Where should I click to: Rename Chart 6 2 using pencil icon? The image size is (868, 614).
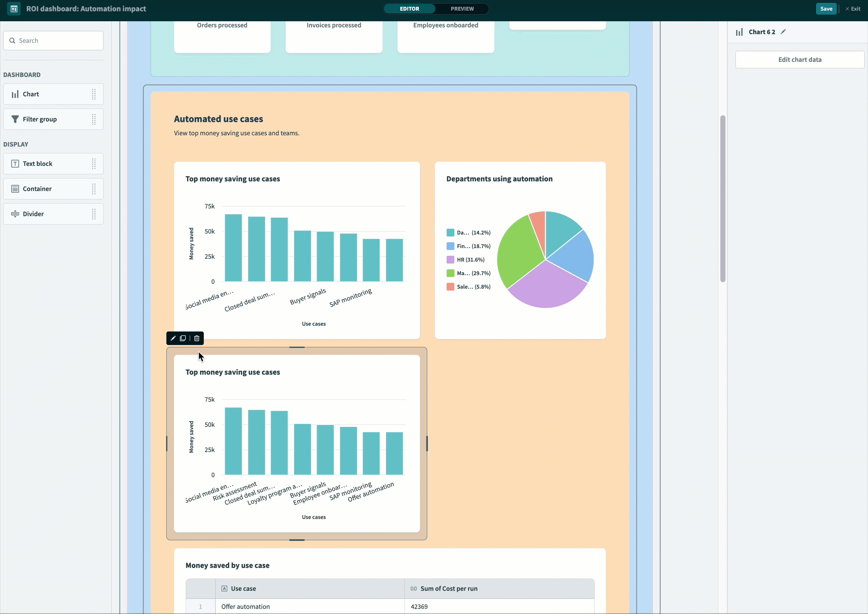(783, 32)
